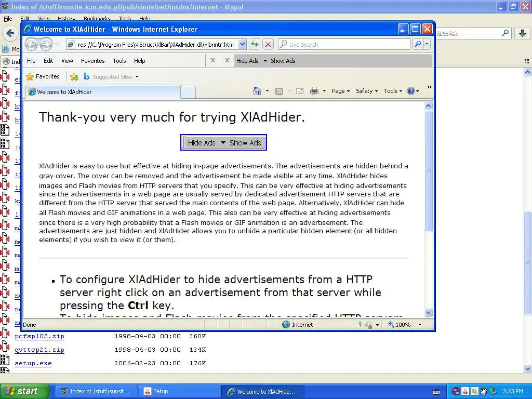Click the RSS feeds icon
The width and height of the screenshot is (532, 399).
(x=279, y=91)
